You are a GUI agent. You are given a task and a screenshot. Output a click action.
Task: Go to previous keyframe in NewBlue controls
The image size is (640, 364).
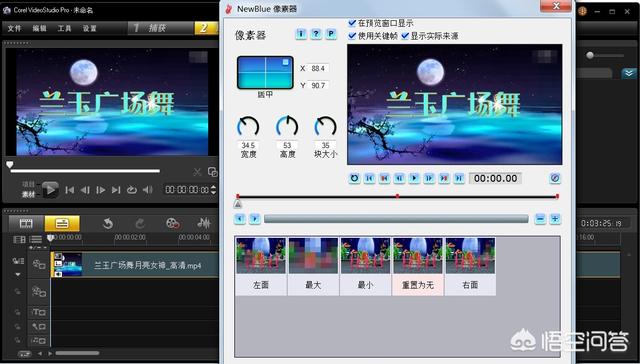click(384, 178)
